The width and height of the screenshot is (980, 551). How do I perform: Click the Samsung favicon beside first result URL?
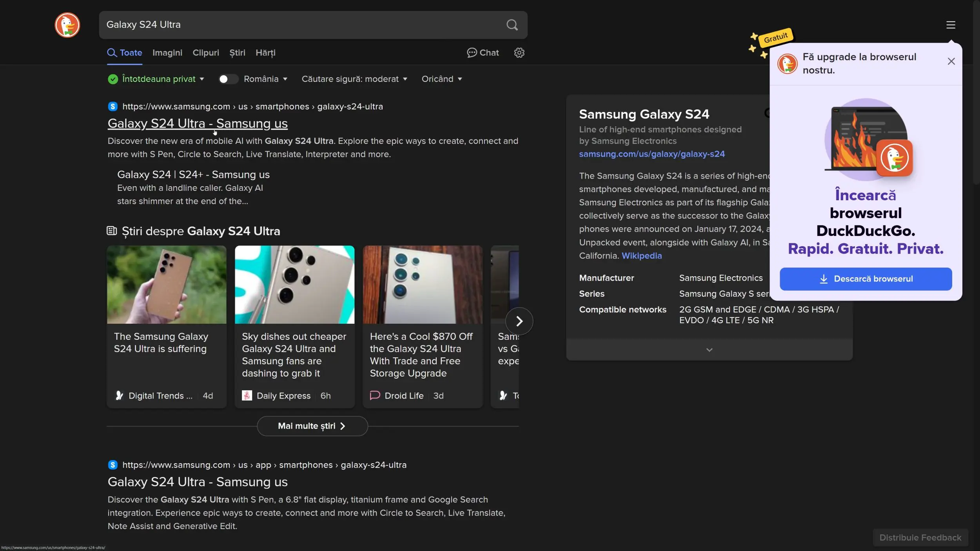[x=113, y=107]
